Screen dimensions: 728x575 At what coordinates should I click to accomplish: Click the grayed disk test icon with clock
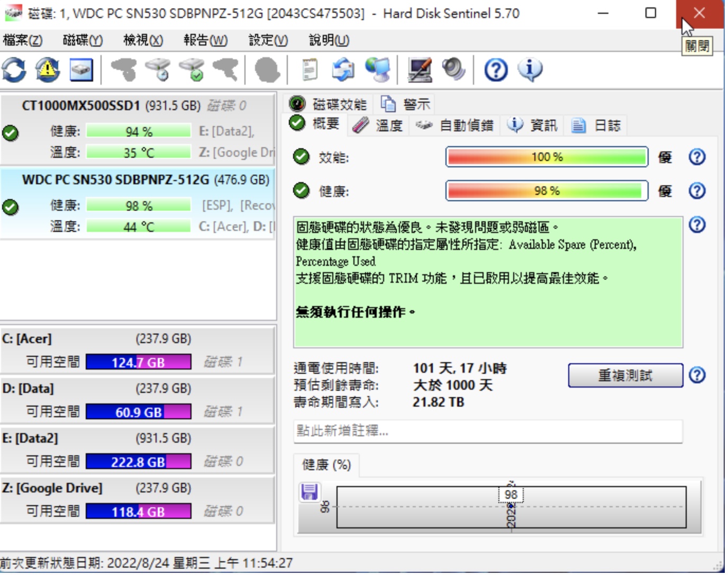158,69
